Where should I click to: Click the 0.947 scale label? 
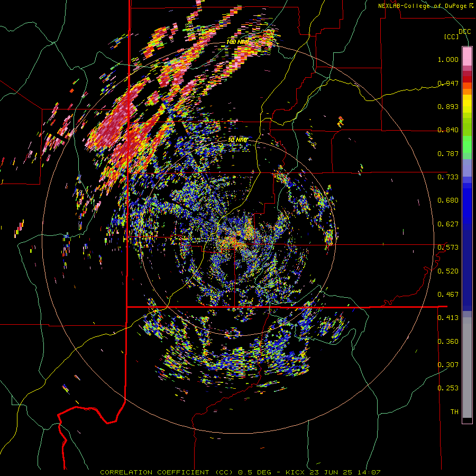coord(448,83)
